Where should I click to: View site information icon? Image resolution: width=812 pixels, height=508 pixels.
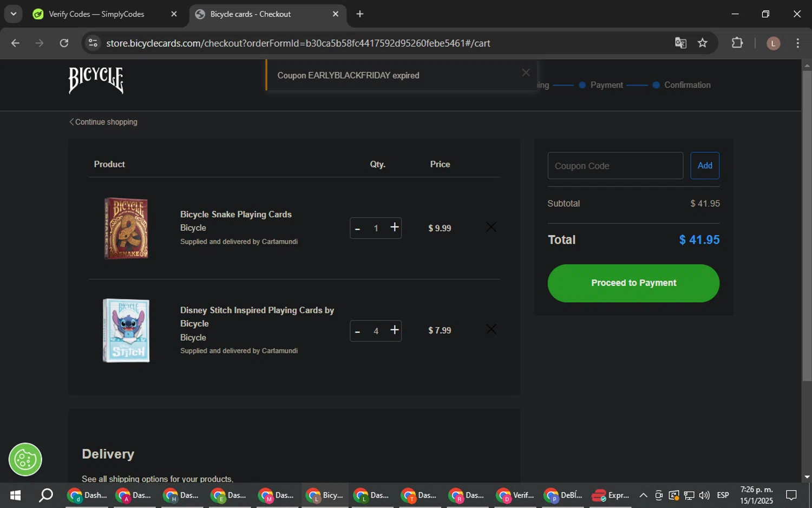pos(93,43)
